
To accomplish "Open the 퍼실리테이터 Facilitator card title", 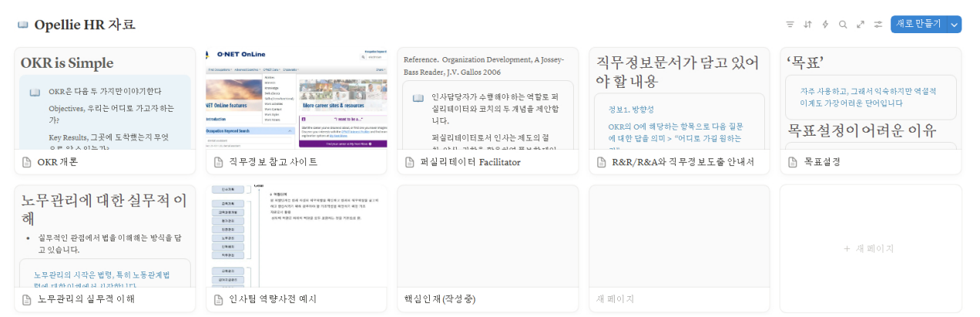I will click(x=470, y=162).
